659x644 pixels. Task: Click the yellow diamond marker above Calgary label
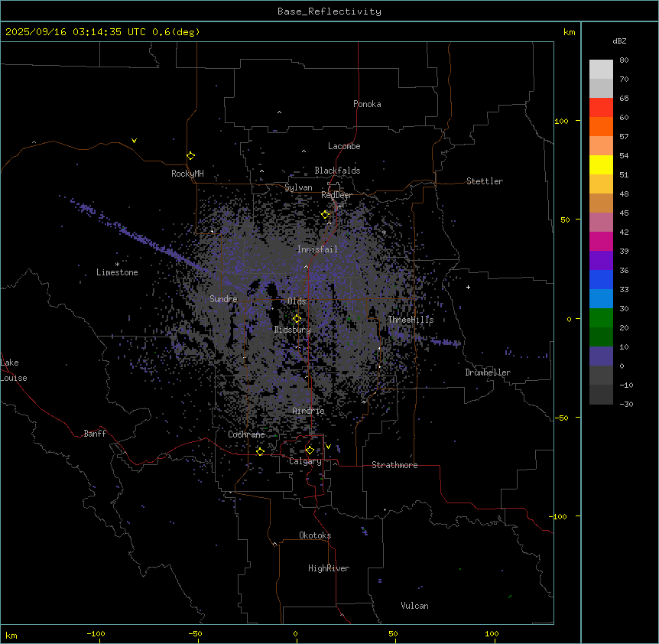[310, 450]
